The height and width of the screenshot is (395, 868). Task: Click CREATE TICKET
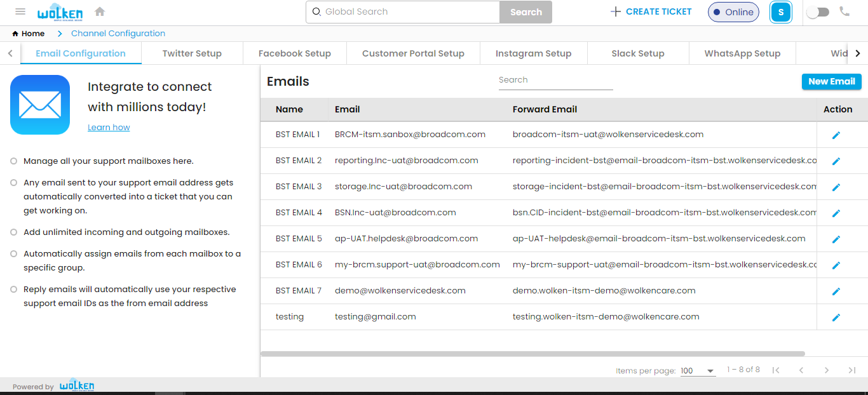tap(651, 11)
